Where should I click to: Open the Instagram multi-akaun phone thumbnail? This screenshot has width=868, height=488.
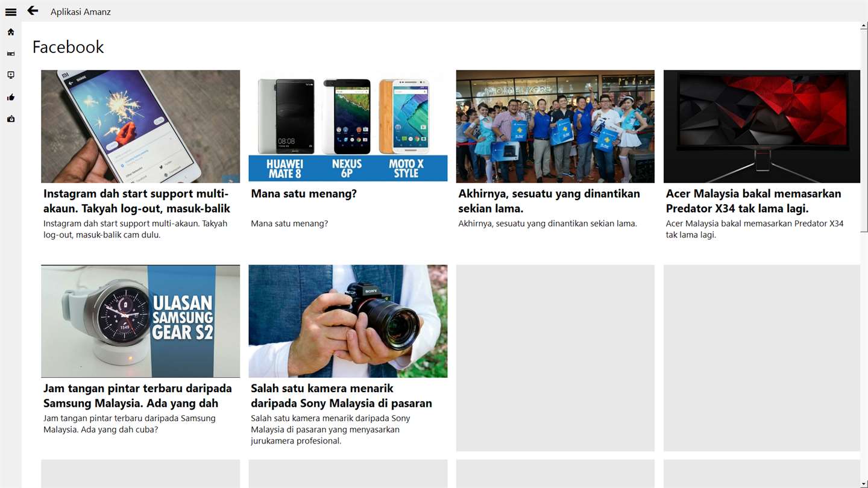140,127
